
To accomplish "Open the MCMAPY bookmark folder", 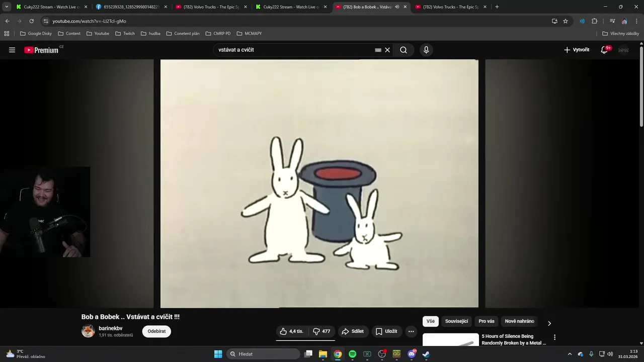I will coord(249,33).
